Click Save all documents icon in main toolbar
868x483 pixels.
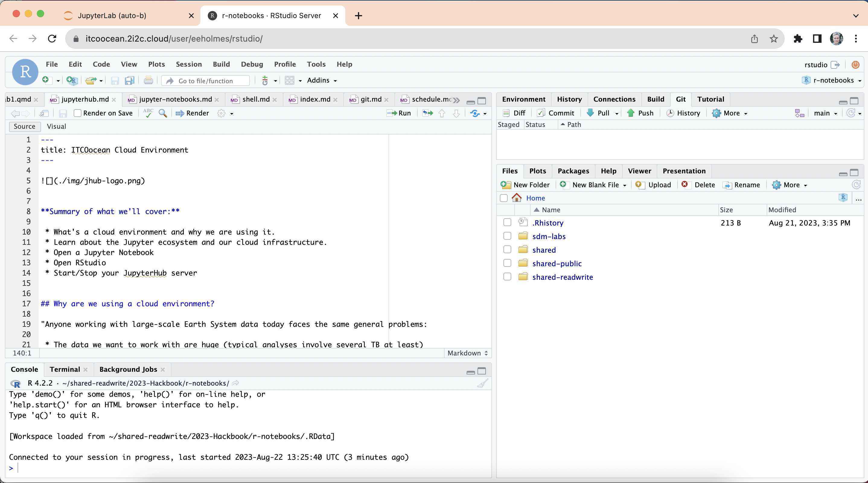(x=130, y=80)
